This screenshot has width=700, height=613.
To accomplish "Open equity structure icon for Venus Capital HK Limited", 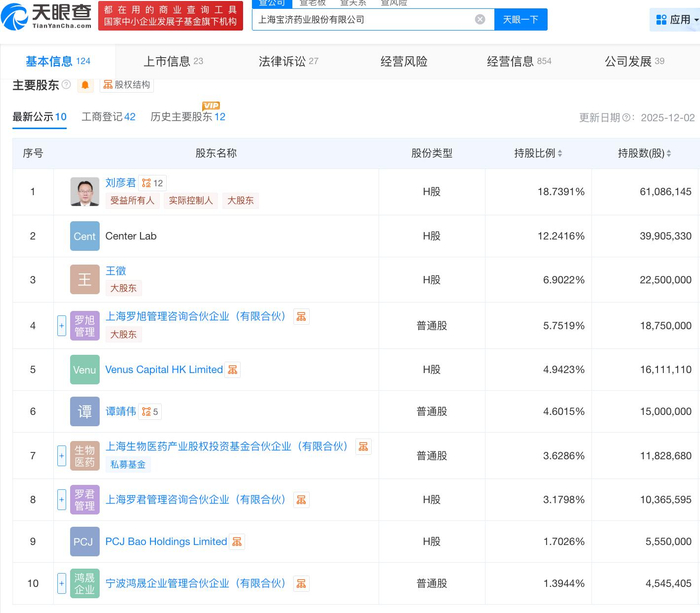I will tap(233, 370).
